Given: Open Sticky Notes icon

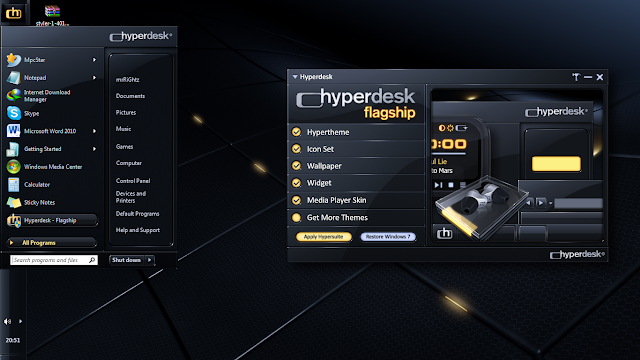Looking at the screenshot, I should coord(13,202).
